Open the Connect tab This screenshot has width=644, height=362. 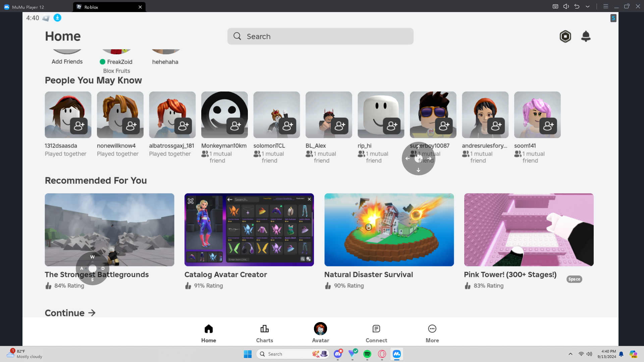[376, 333]
